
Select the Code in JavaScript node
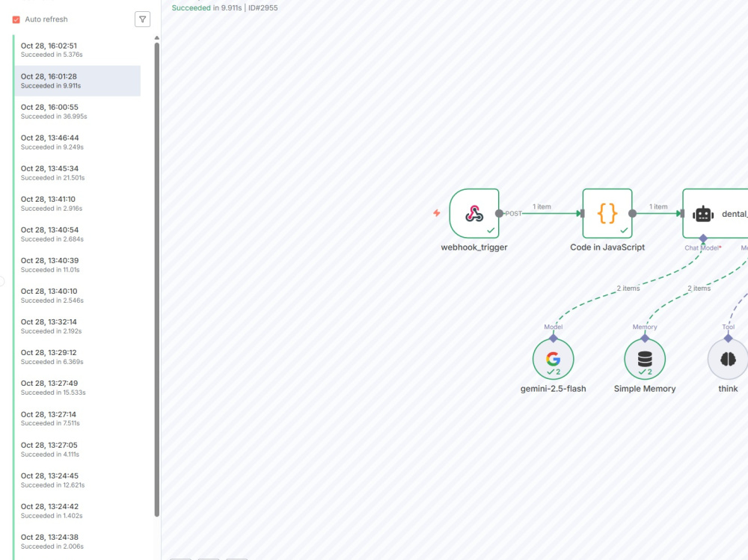tap(607, 214)
